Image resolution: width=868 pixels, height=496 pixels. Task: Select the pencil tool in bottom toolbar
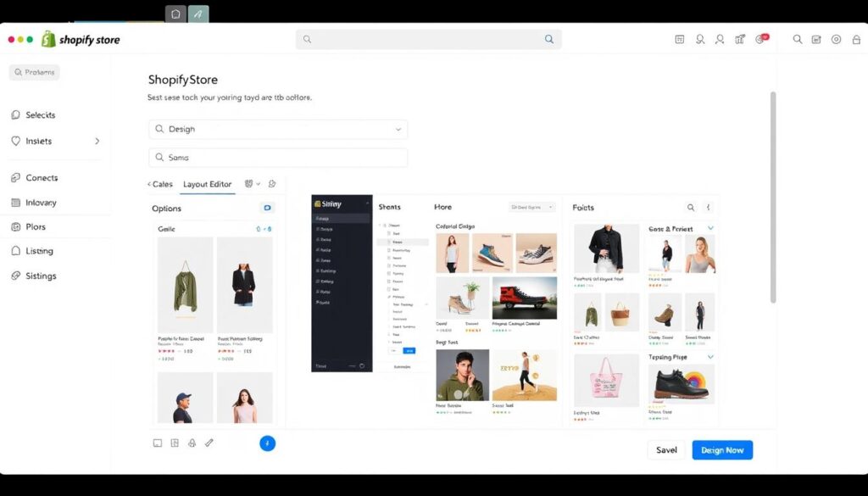209,443
